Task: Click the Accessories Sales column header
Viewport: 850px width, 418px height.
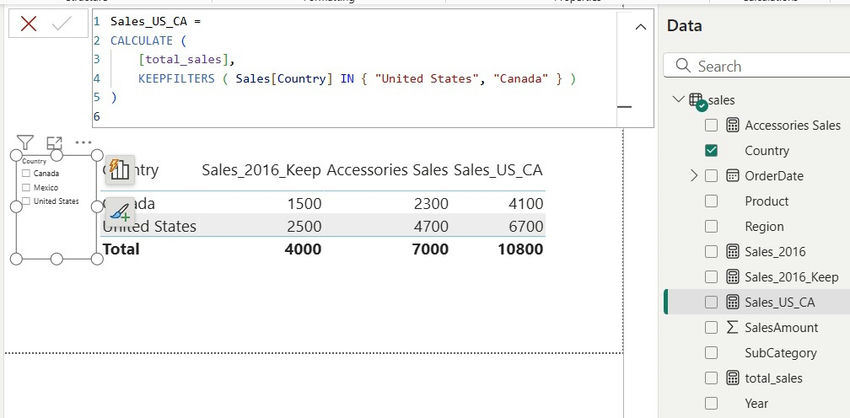Action: tap(387, 170)
